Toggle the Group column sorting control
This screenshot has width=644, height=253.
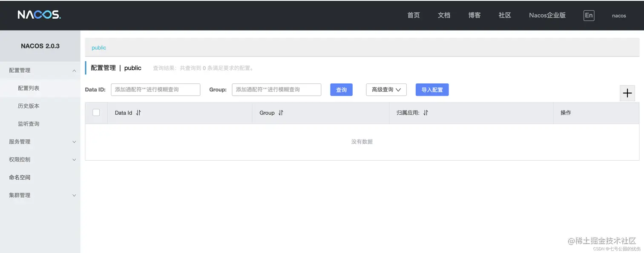(x=281, y=113)
